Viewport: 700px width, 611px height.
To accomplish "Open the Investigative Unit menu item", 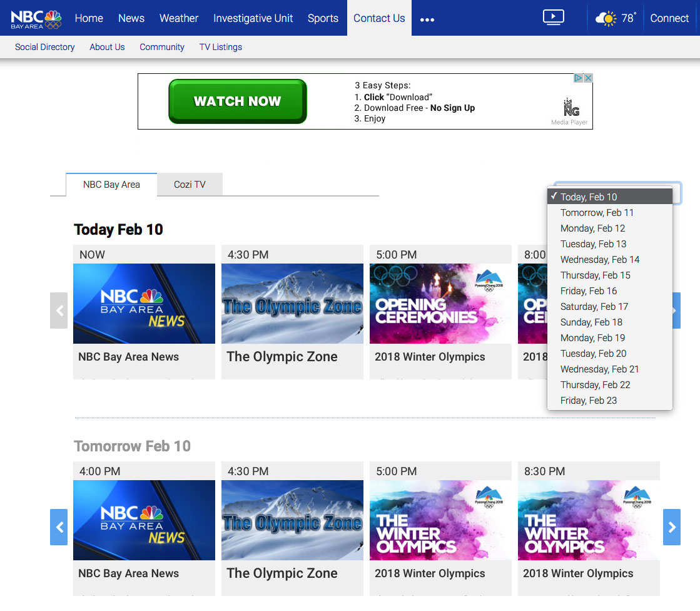I will (253, 18).
